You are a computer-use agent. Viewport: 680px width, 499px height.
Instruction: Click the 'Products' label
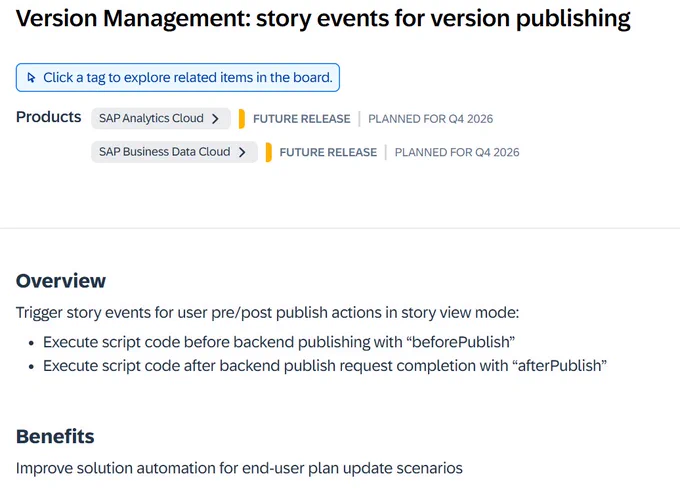tap(49, 117)
